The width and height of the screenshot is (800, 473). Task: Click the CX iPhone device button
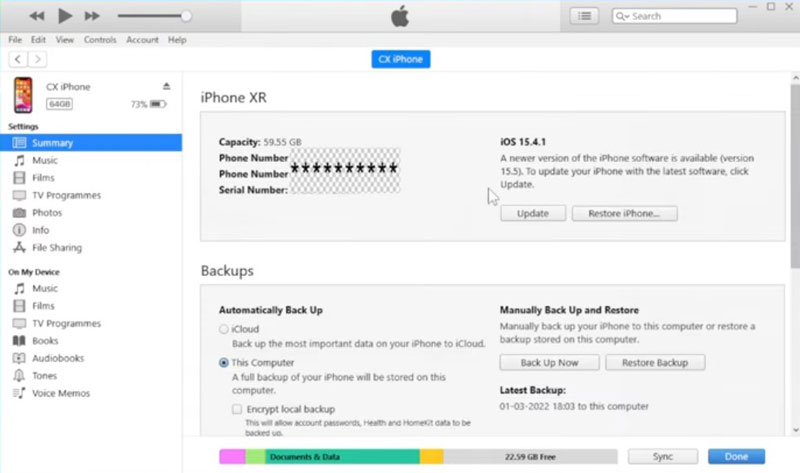pyautogui.click(x=401, y=59)
